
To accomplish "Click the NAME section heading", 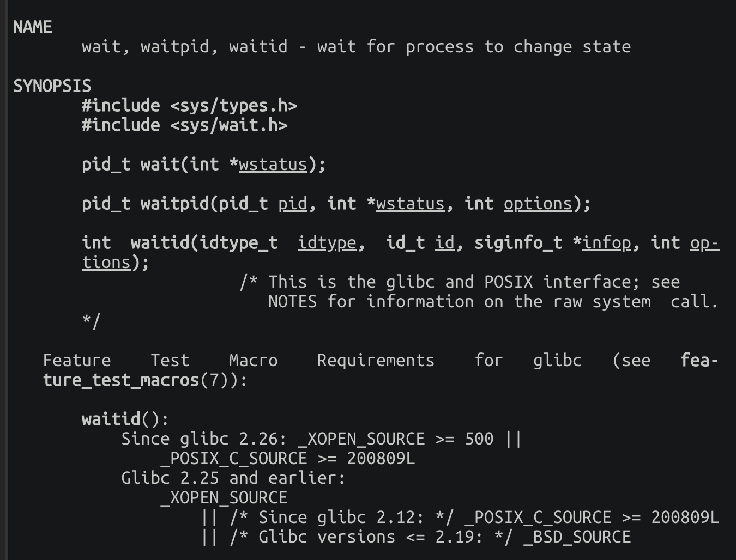I will (33, 27).
